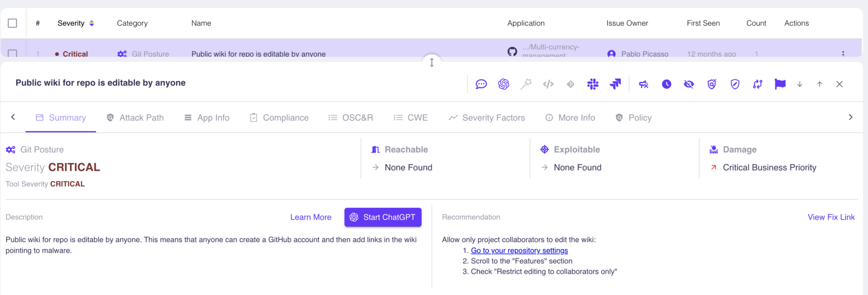The image size is (868, 295).
Task: Open the comments chat bubble icon
Action: pyautogui.click(x=481, y=84)
